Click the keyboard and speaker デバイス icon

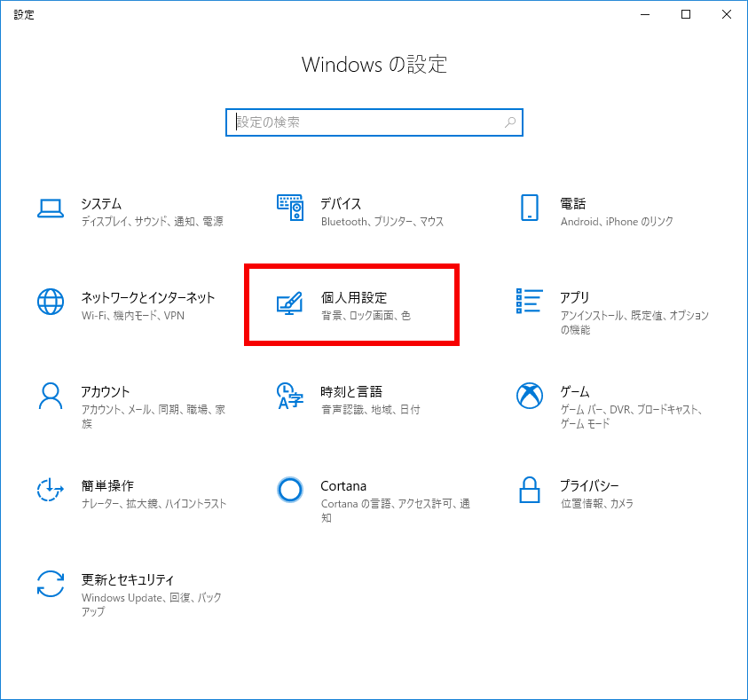tap(290, 208)
